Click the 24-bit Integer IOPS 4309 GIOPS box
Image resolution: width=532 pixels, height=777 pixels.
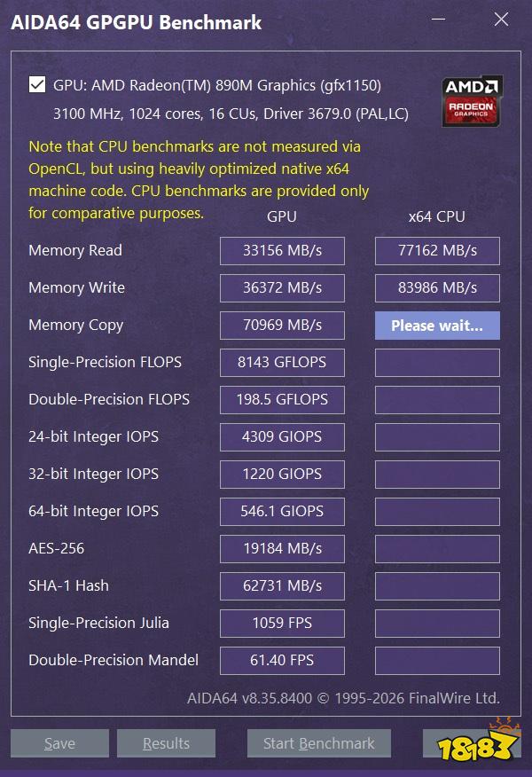tap(282, 437)
